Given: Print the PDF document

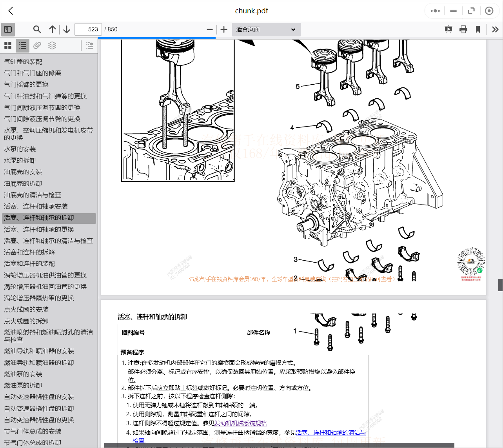Looking at the screenshot, I should click(463, 29).
